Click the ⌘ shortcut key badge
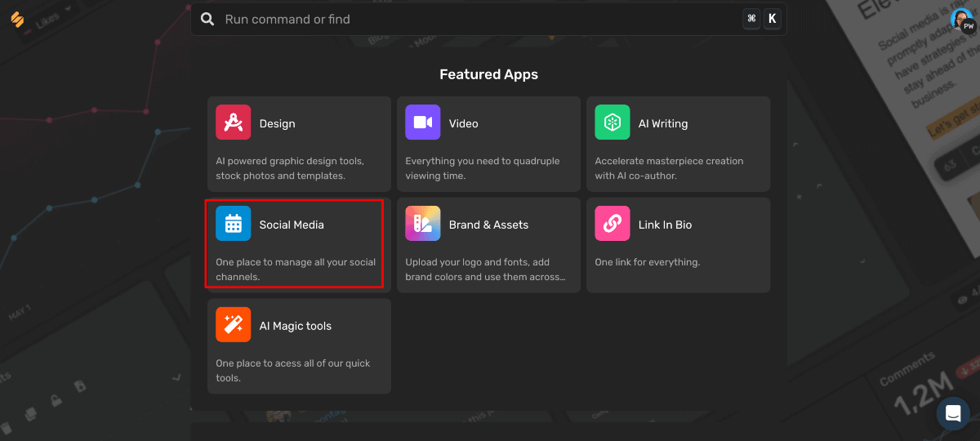 coord(751,20)
